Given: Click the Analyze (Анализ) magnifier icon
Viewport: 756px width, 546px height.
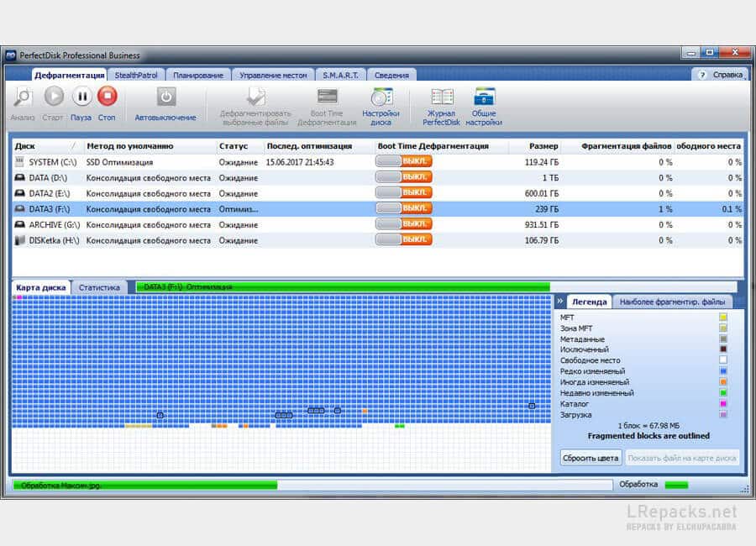Looking at the screenshot, I should click(22, 97).
